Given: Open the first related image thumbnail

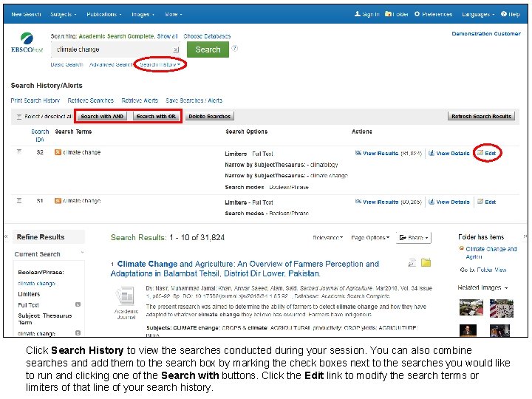Looking at the screenshot, I should coord(471,307).
